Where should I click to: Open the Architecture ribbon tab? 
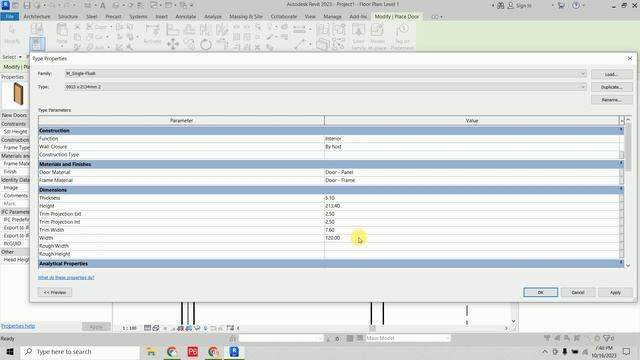[37, 17]
